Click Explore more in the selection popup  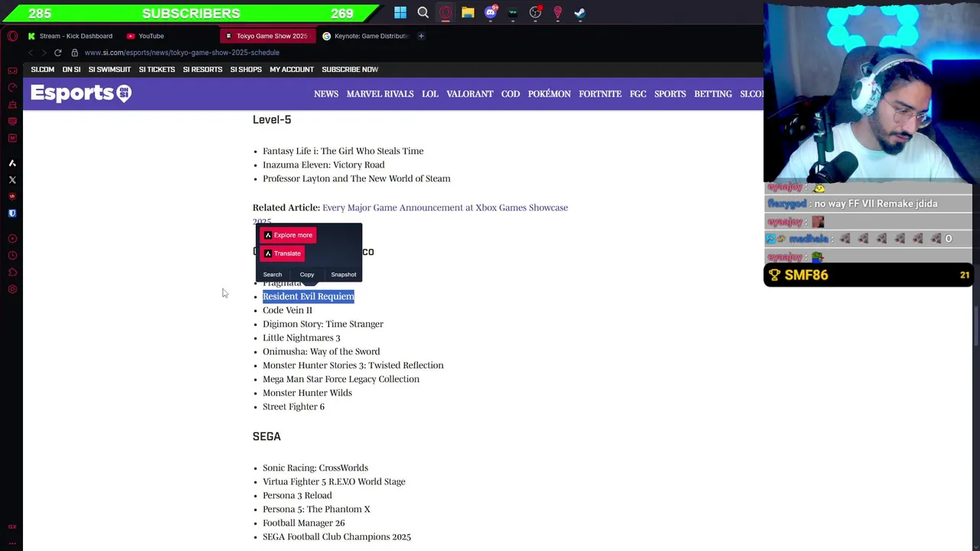[288, 235]
